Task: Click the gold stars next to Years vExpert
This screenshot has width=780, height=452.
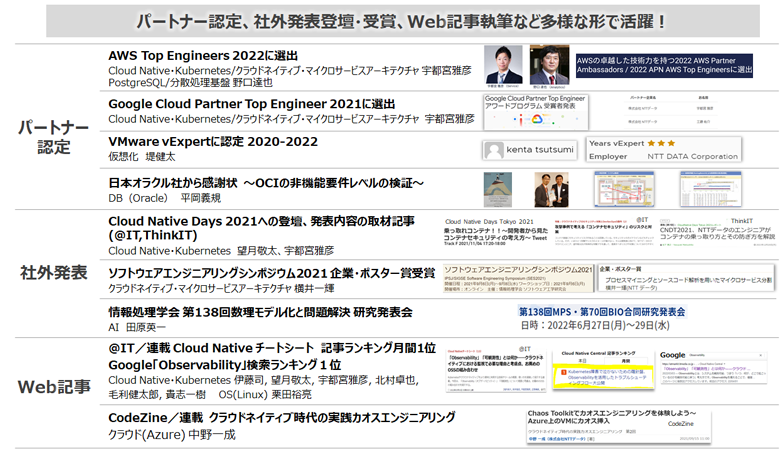Action: (x=661, y=143)
